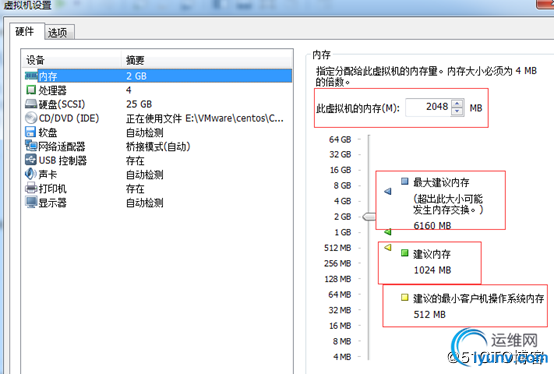
Task: Click the 4 GB label on memory scale
Action: (x=342, y=201)
